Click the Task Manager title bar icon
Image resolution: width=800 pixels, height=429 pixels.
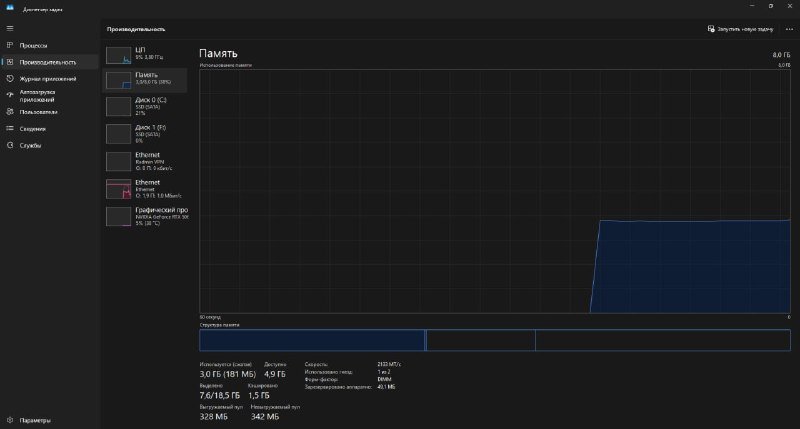pos(10,8)
